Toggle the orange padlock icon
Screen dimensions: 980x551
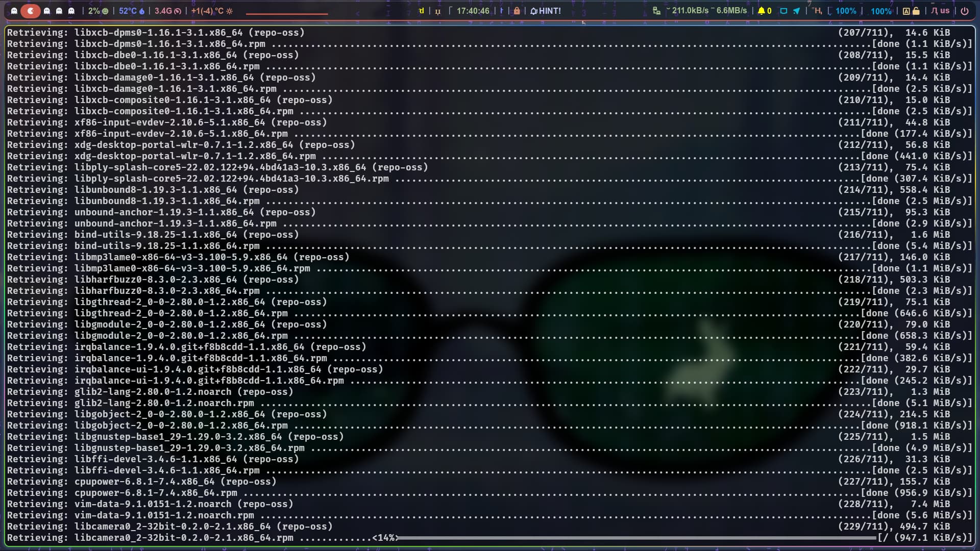(x=517, y=11)
